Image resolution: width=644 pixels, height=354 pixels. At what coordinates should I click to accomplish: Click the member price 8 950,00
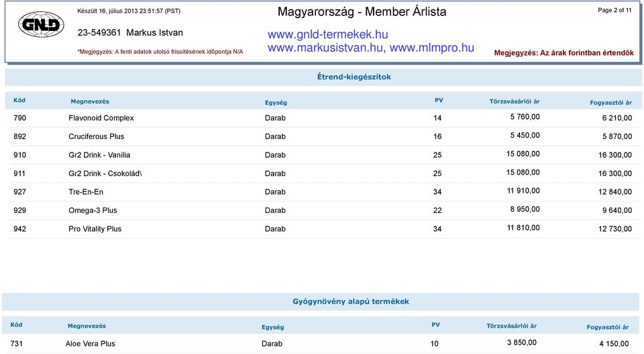pyautogui.click(x=525, y=210)
